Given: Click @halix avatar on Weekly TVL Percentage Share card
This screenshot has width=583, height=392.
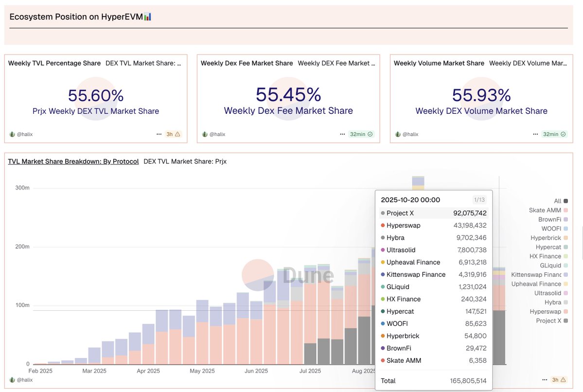Looking at the screenshot, I should click(12, 134).
